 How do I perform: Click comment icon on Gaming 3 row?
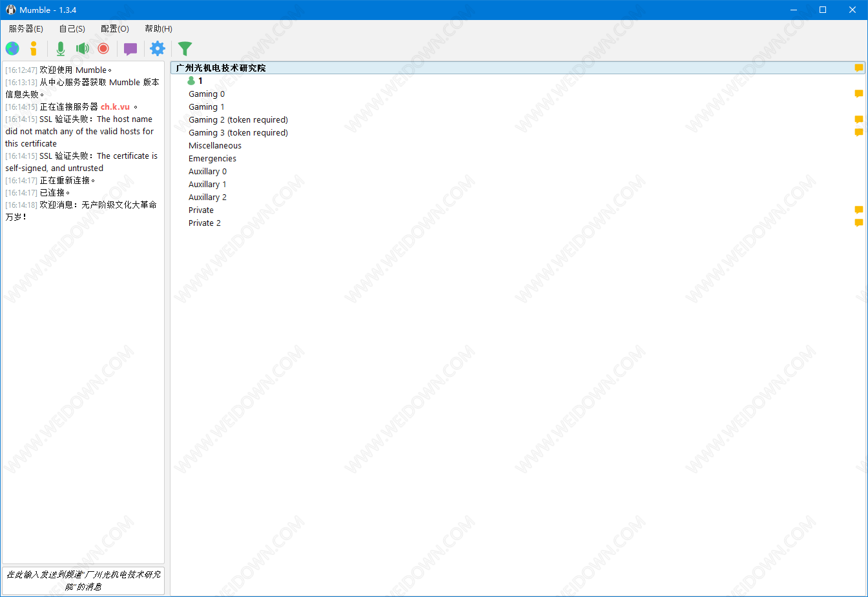[x=858, y=132]
